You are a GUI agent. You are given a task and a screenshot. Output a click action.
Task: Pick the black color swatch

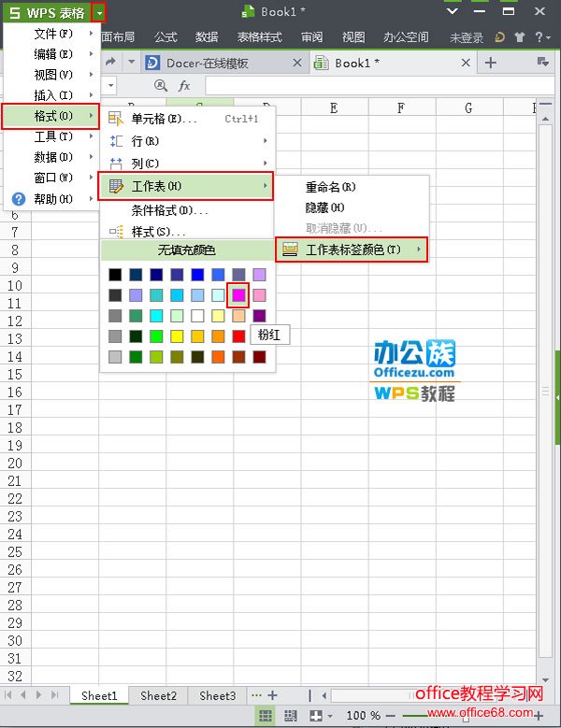[x=115, y=275]
